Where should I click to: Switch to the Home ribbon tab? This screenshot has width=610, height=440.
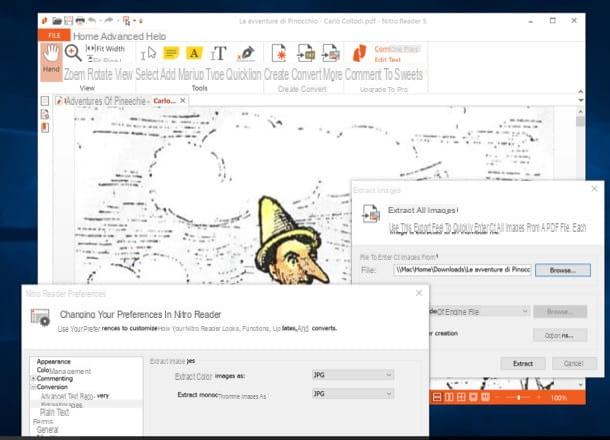pyautogui.click(x=86, y=37)
